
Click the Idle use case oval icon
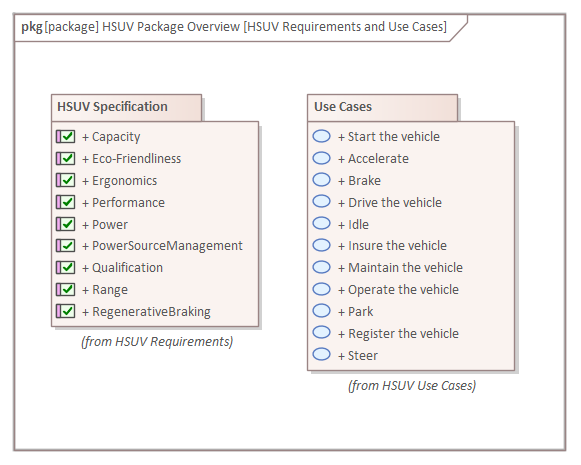321,223
